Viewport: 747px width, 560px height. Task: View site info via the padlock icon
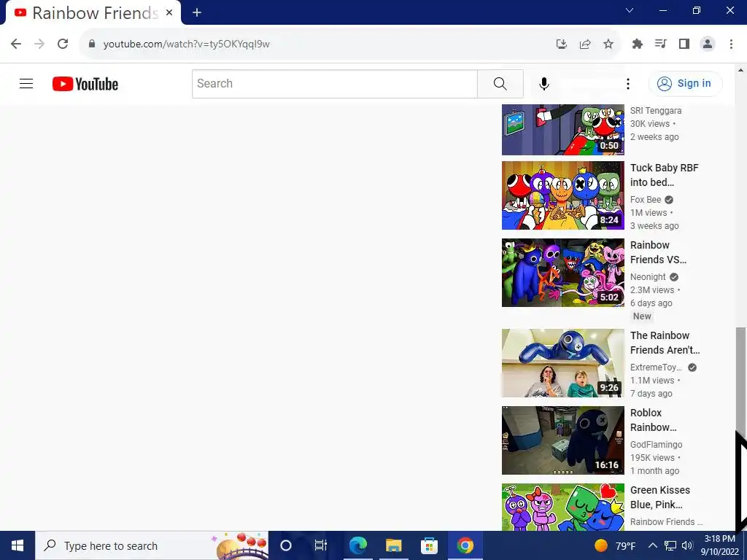coord(92,43)
